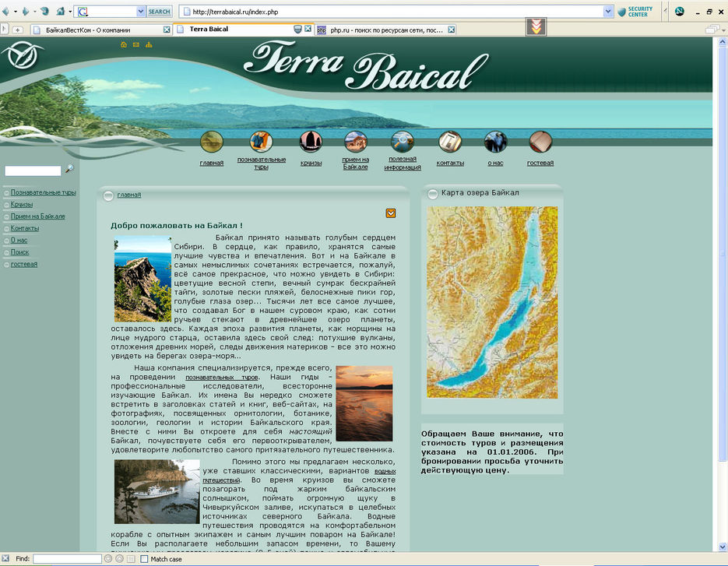Screen dimensions: 728x566
Task: Close the БайкалВестКом tab
Action: 167,30
